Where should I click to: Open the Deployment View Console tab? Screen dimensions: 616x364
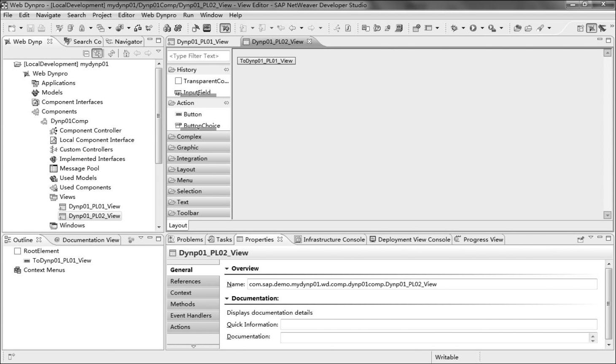point(410,239)
